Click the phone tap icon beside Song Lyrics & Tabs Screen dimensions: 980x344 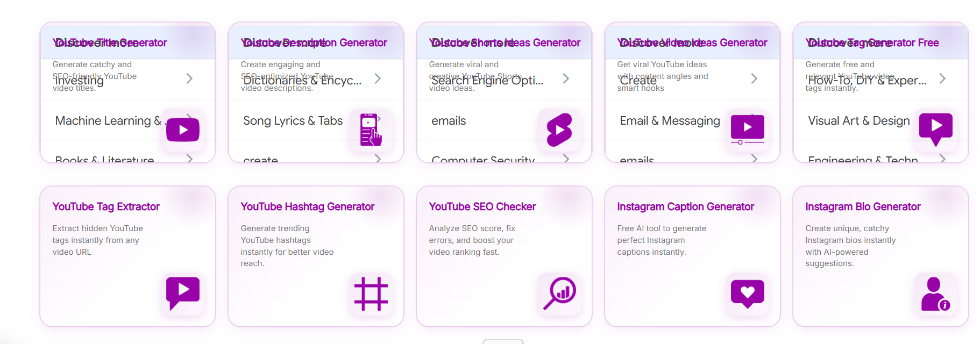point(371,130)
